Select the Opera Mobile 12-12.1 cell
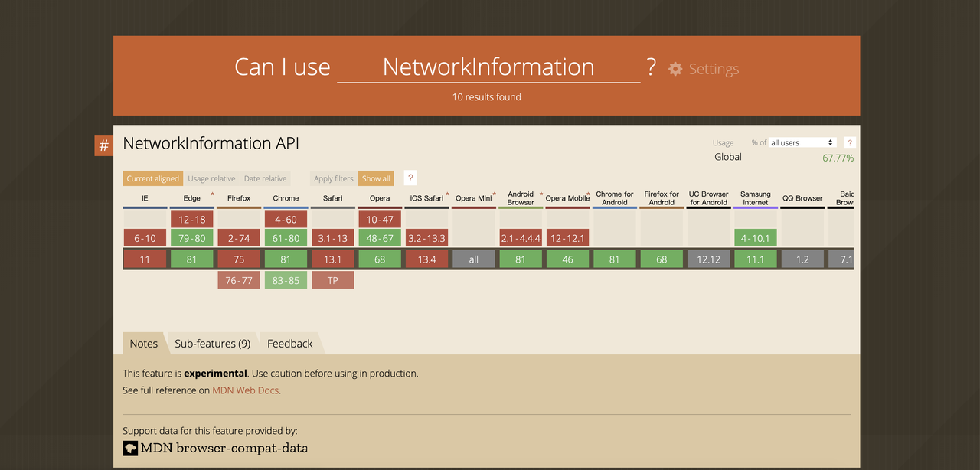The height and width of the screenshot is (470, 980). coord(567,238)
